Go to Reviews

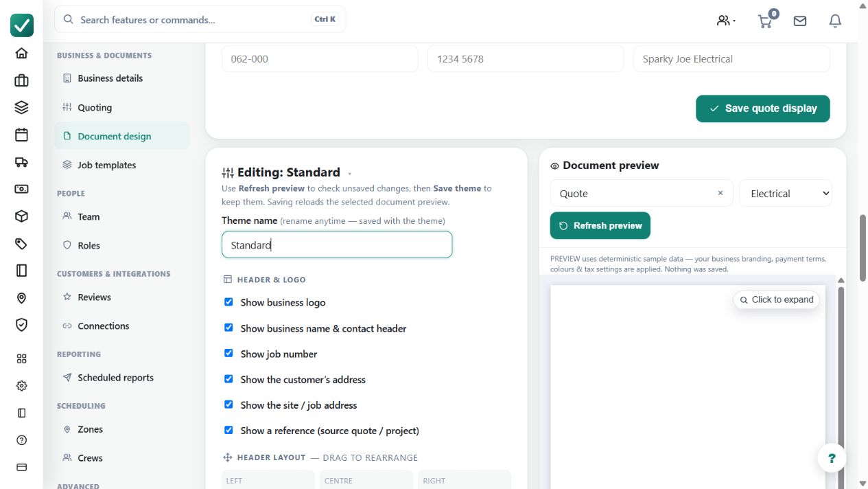[122, 297]
